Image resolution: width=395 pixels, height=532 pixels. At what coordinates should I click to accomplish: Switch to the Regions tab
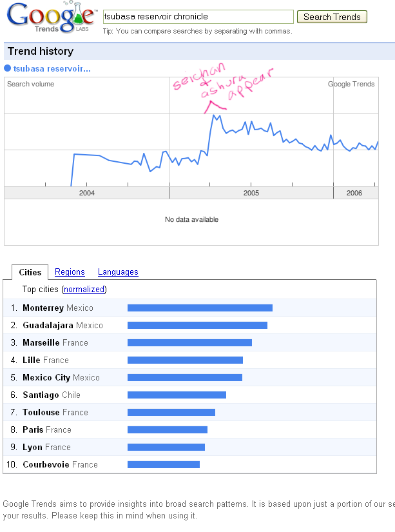tap(70, 272)
